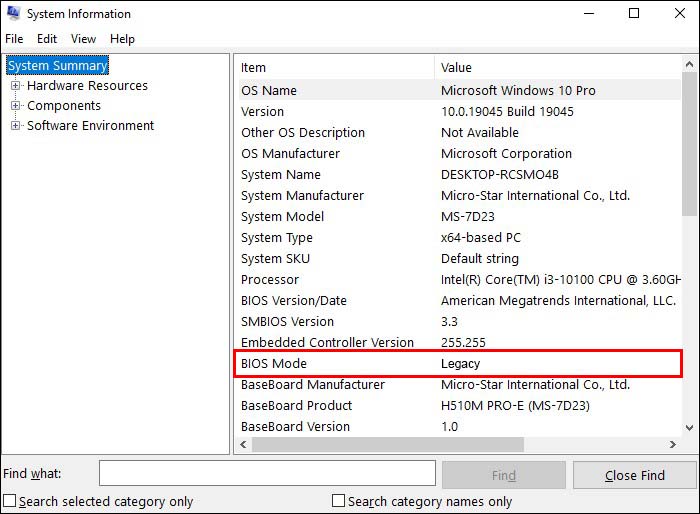Select System Summary in the tree
Image resolution: width=700 pixels, height=514 pixels.
point(57,66)
